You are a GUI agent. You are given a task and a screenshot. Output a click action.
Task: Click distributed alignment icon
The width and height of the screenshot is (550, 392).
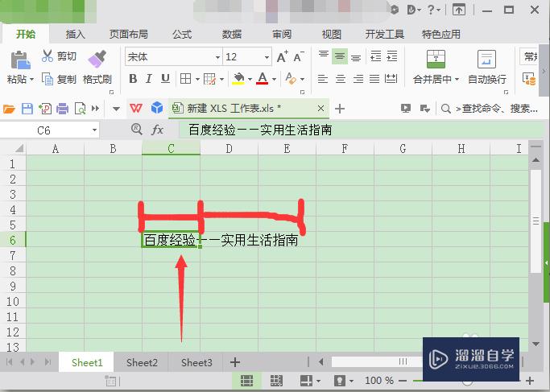(391, 79)
